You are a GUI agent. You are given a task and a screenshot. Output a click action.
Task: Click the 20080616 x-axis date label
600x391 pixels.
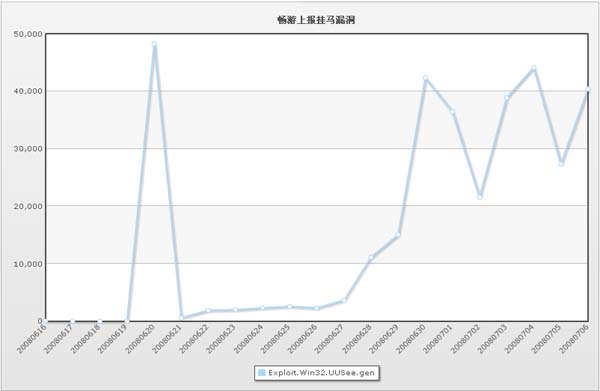32,339
